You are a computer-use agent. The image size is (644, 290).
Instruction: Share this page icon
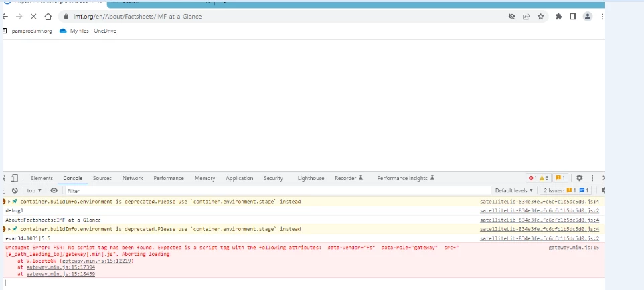point(526,17)
